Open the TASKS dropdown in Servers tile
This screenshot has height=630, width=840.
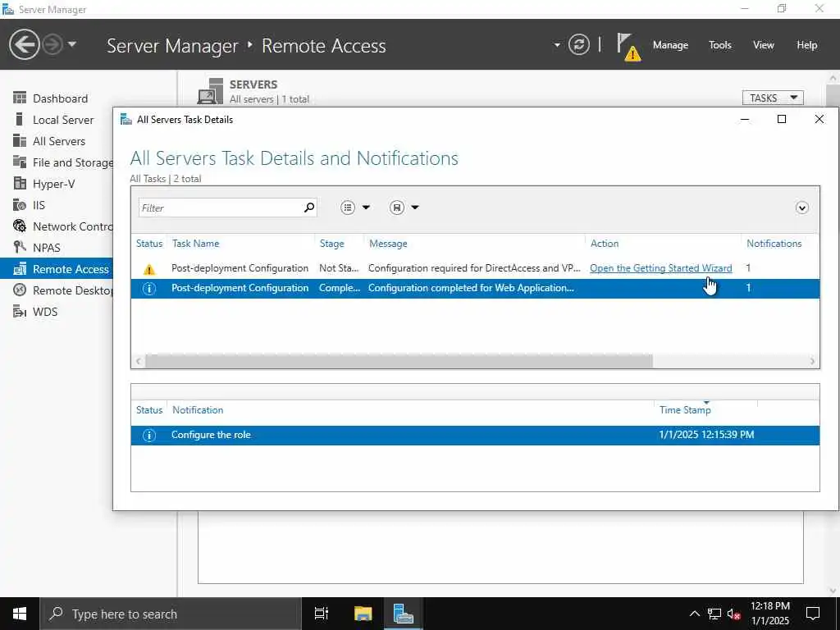tap(773, 98)
